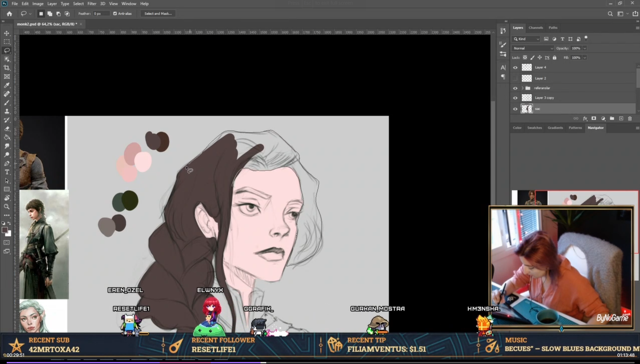Select the Path Selection tool
Screen dimensions: 640x364
pyautogui.click(x=7, y=180)
